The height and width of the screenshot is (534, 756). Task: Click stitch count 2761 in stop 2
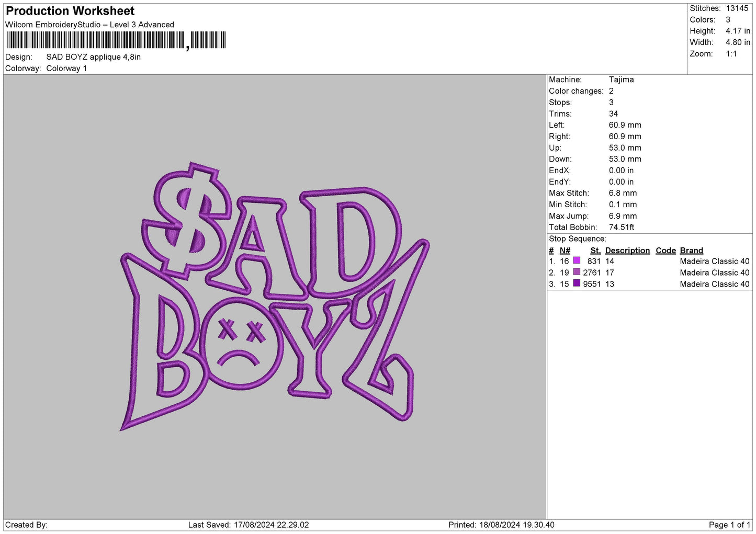pyautogui.click(x=592, y=273)
